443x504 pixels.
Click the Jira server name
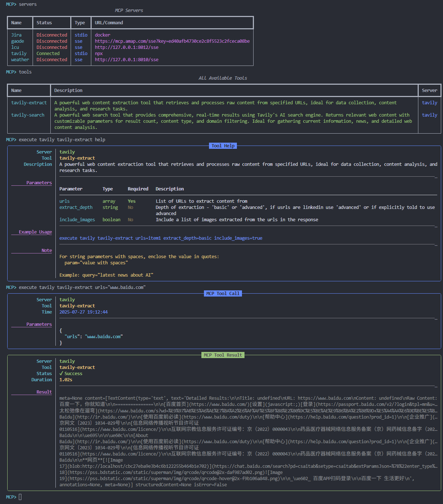(16, 35)
